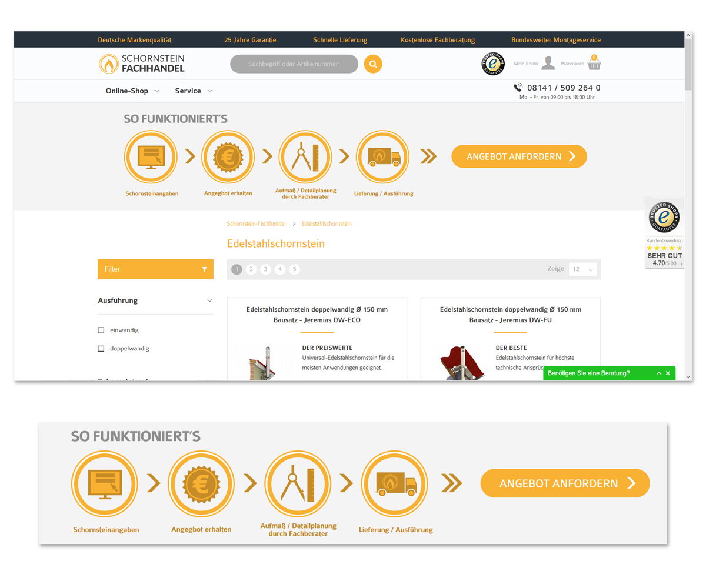Viewport: 706px width, 588px height.
Task: Open the orange Filter dropdown
Action: (155, 269)
